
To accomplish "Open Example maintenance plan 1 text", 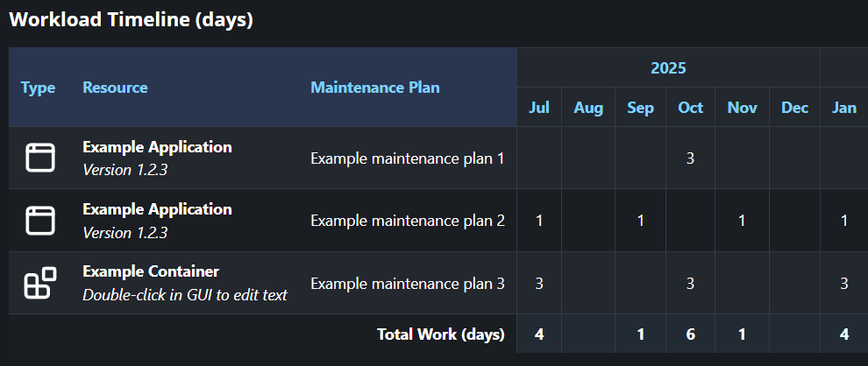I will point(408,158).
